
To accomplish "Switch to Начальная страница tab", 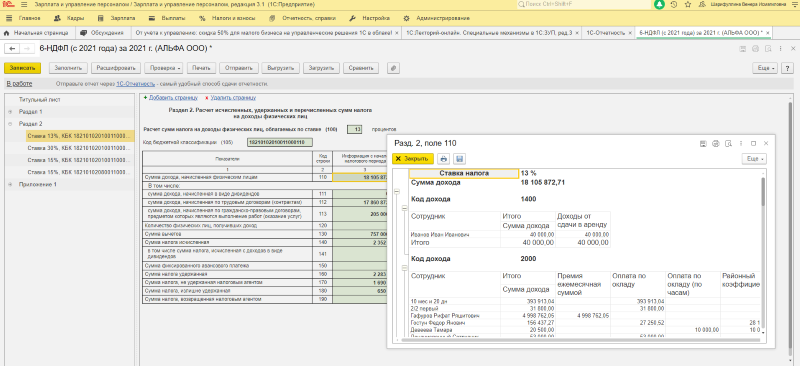I will [x=36, y=33].
